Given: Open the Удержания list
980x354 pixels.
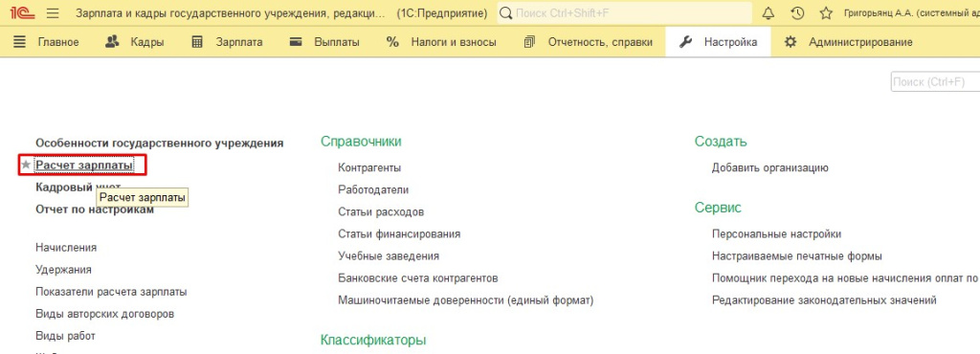Looking at the screenshot, I should pos(63,270).
